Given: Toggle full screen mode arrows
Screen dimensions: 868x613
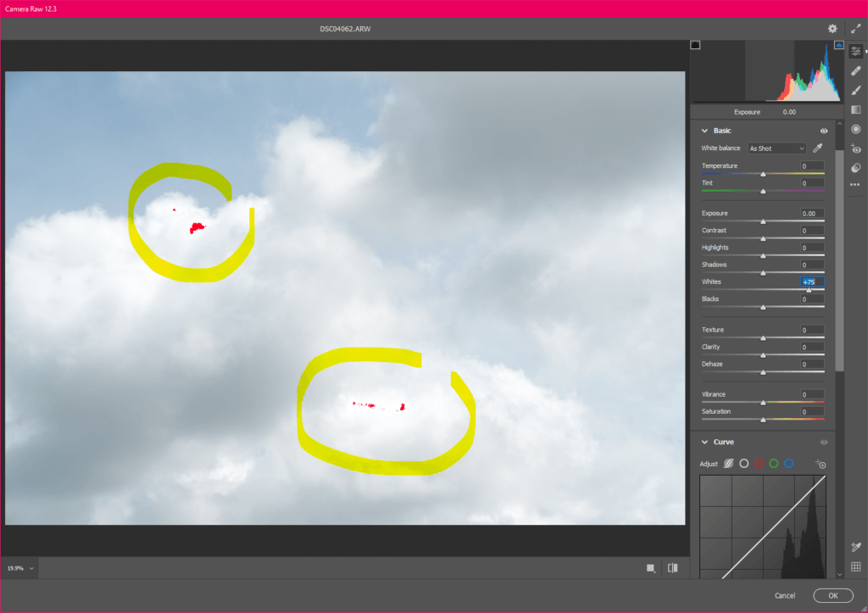Looking at the screenshot, I should [x=856, y=29].
